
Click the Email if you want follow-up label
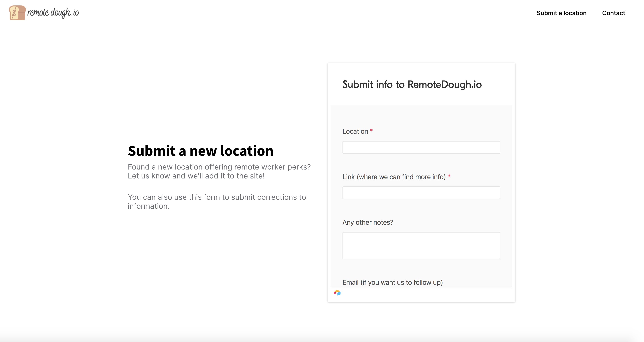pos(392,282)
